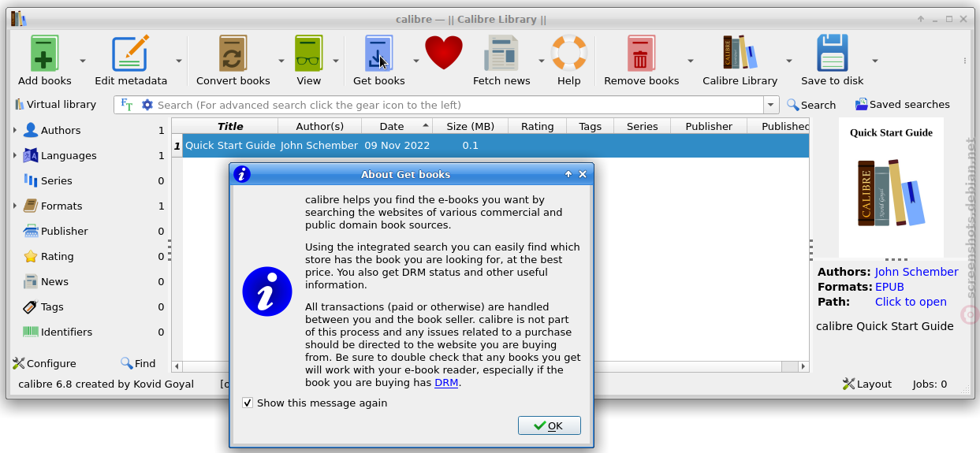Click the EPUB format link

(x=889, y=287)
